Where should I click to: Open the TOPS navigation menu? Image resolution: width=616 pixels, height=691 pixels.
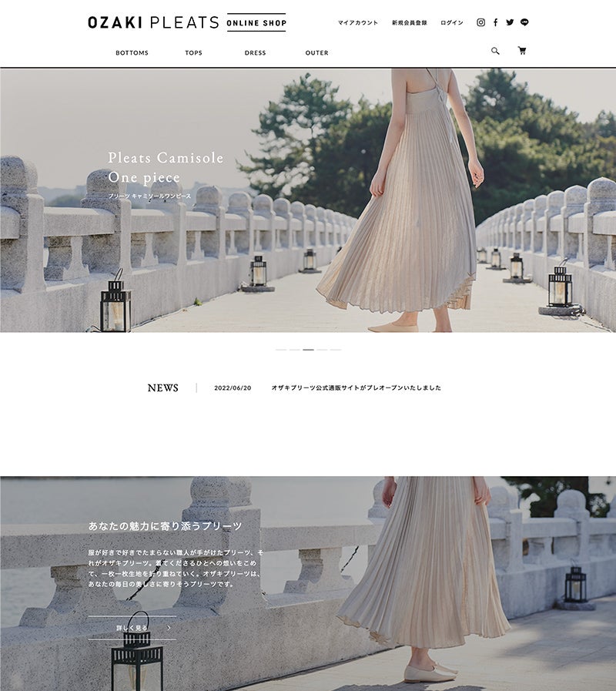click(x=192, y=53)
